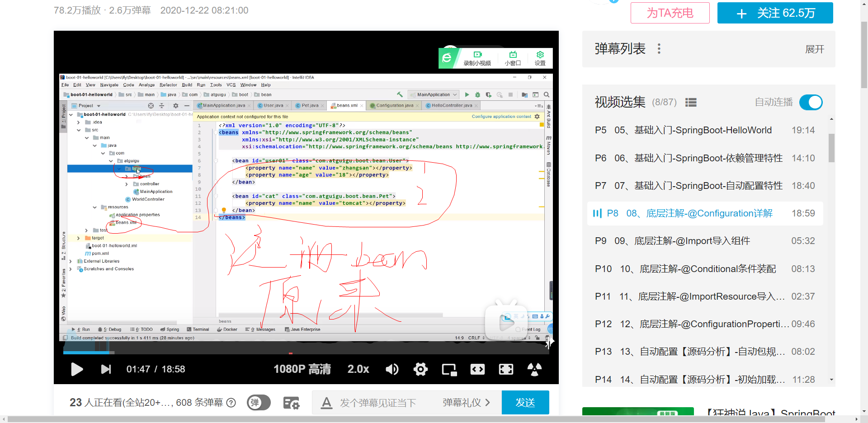Click the page horizontal scrollbar

point(416,419)
